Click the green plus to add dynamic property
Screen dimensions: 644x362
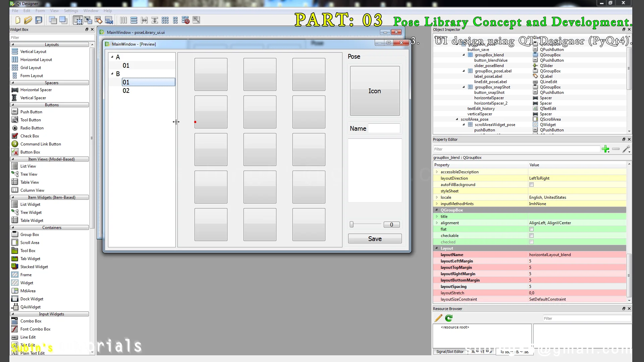tap(606, 149)
